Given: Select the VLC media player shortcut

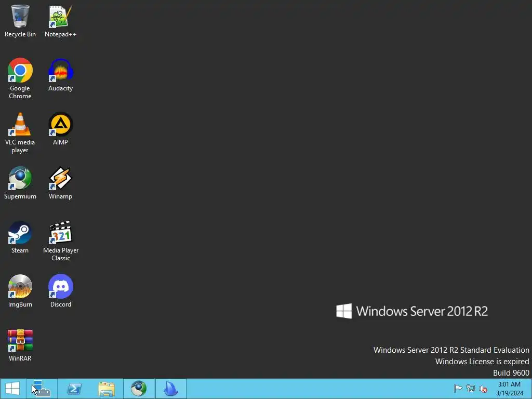Looking at the screenshot, I should [x=20, y=133].
